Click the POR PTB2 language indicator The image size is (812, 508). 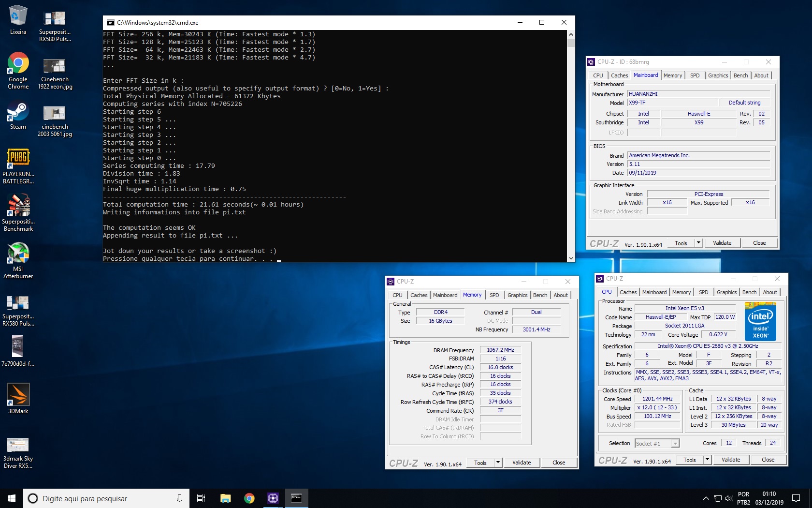click(x=743, y=498)
